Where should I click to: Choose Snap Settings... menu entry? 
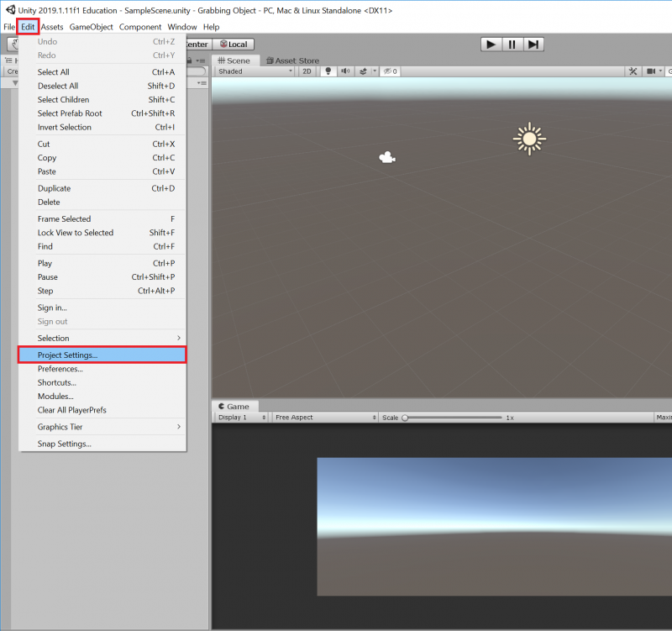[x=102, y=444]
